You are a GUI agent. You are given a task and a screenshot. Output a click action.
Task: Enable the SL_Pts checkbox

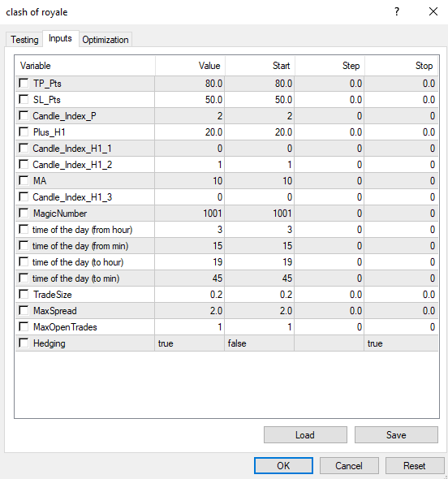click(x=24, y=99)
